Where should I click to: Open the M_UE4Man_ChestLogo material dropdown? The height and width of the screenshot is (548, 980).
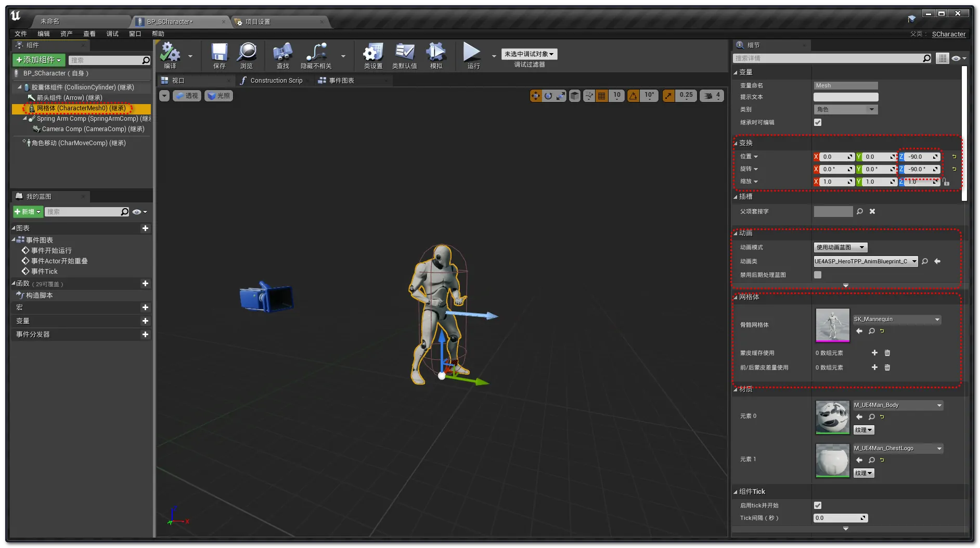coord(898,448)
